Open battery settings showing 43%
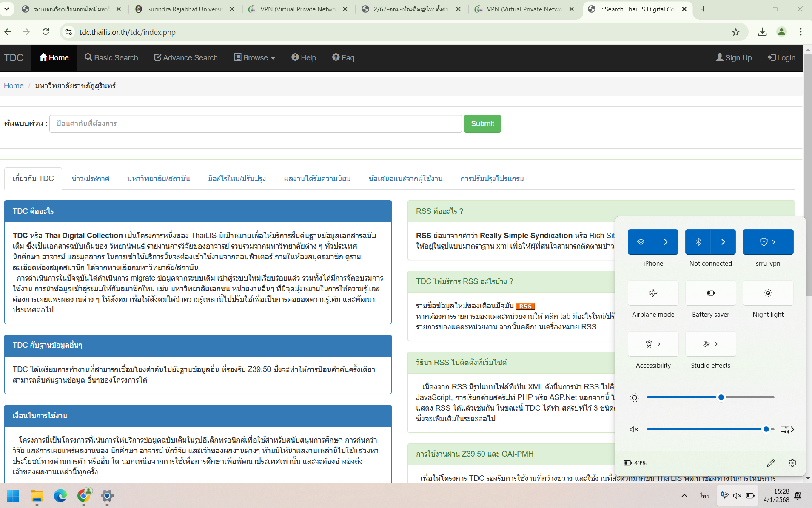This screenshot has width=812, height=508. point(635,463)
